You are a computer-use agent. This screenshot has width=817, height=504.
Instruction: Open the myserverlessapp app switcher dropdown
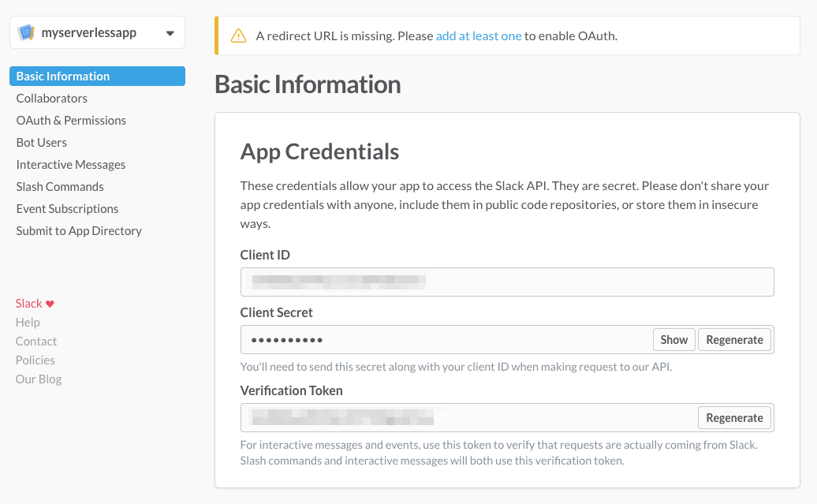[98, 32]
